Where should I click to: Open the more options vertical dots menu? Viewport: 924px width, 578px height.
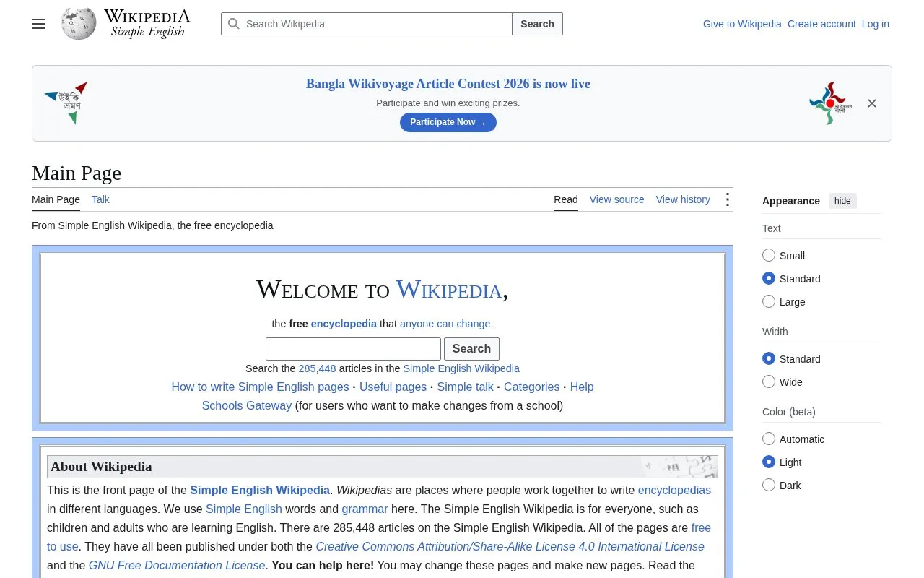point(728,199)
